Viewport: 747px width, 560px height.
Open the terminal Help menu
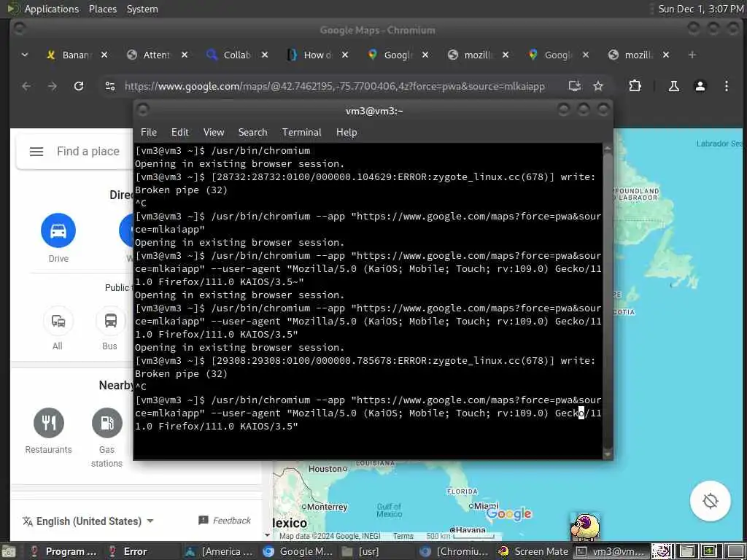point(347,133)
